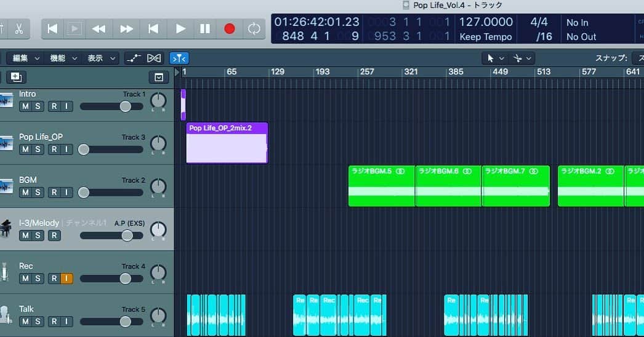Mute the Pop Life_OP track
This screenshot has height=337, width=644.
click(25, 149)
